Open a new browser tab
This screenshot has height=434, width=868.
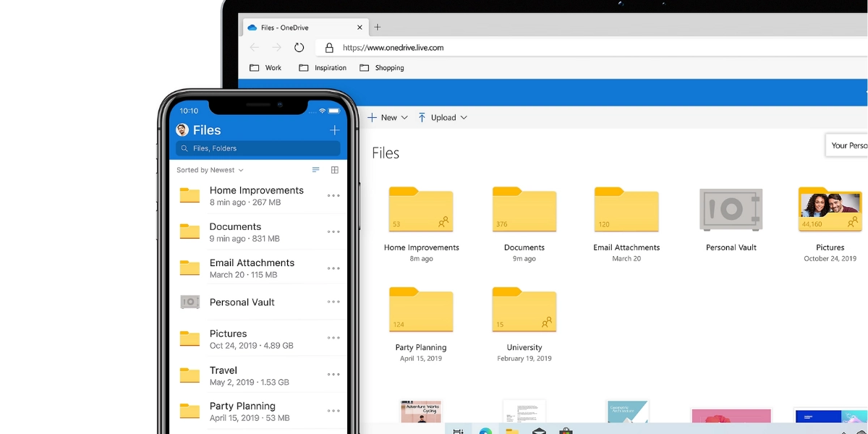click(x=377, y=27)
